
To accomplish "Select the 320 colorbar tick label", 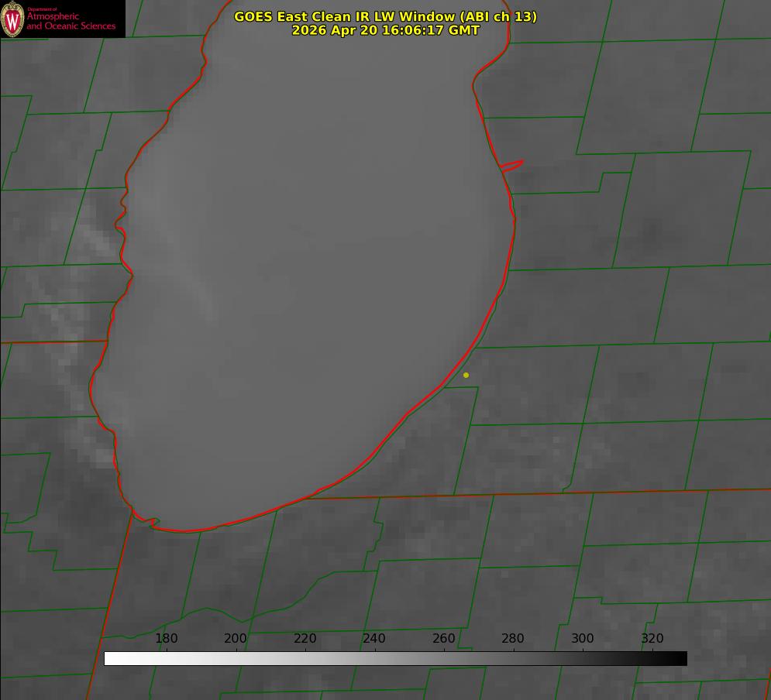I will click(x=652, y=638).
